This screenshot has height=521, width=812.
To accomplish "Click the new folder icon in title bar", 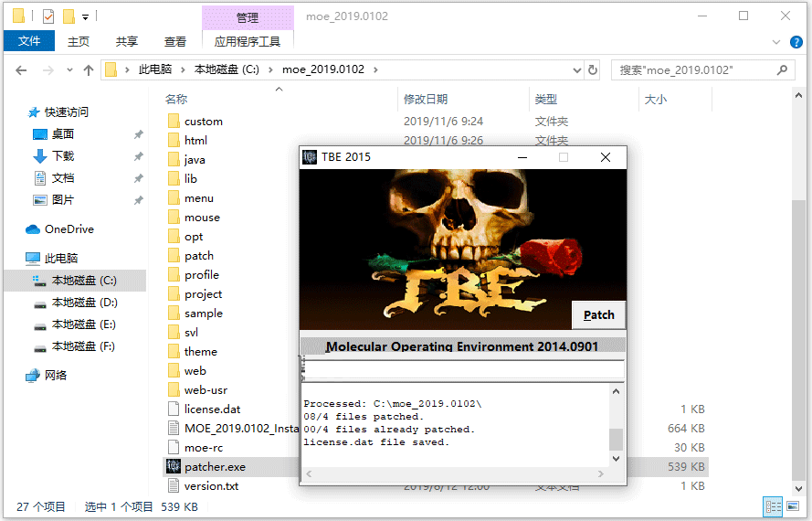I will pos(69,16).
